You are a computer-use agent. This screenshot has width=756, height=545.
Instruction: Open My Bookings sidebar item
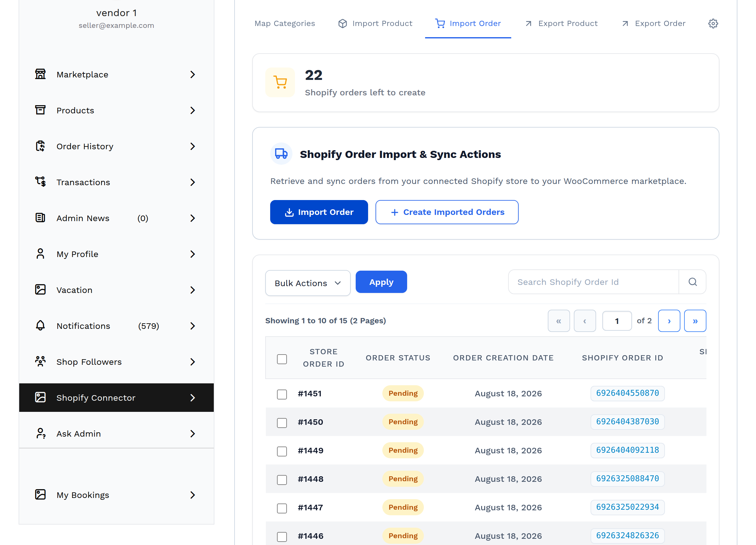116,495
